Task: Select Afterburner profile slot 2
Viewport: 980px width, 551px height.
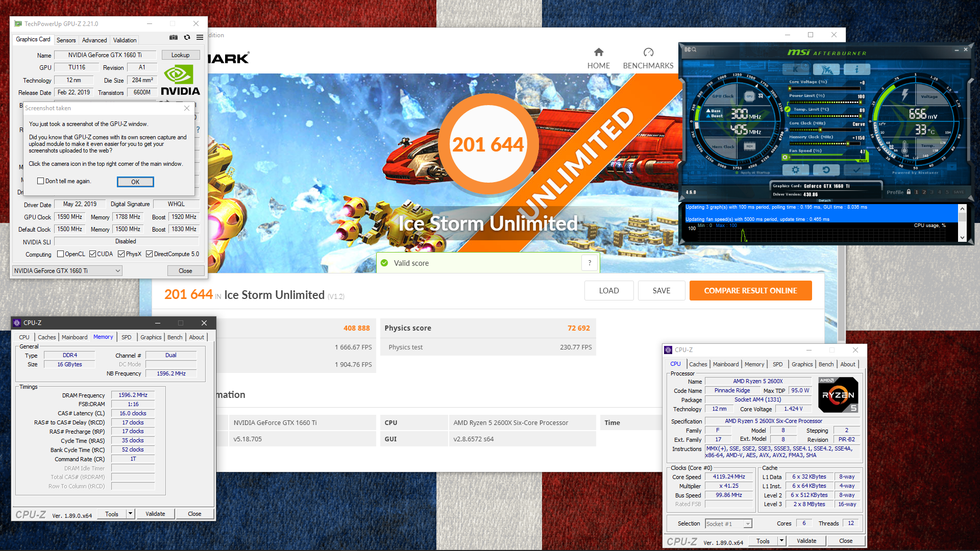Action: (924, 192)
